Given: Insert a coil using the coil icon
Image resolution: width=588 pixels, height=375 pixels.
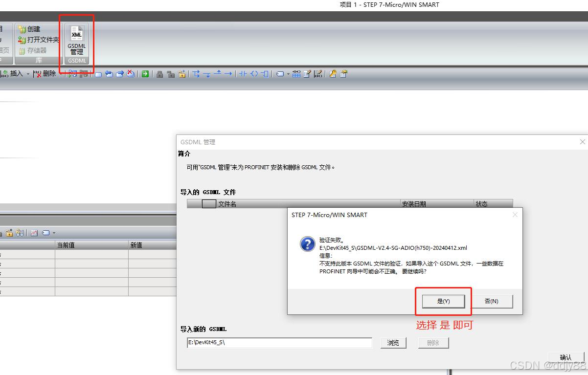Looking at the screenshot, I should pos(254,74).
